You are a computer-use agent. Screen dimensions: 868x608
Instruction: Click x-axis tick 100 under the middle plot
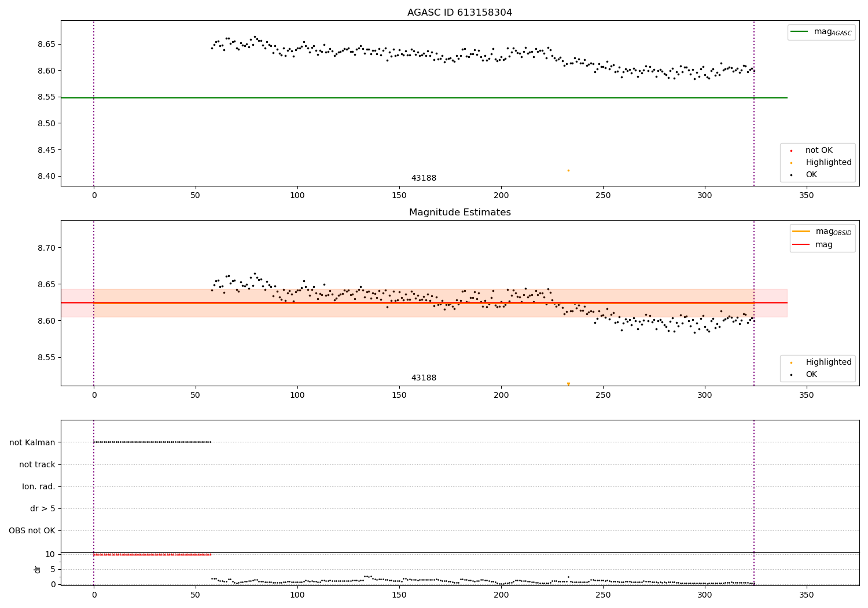pos(297,395)
